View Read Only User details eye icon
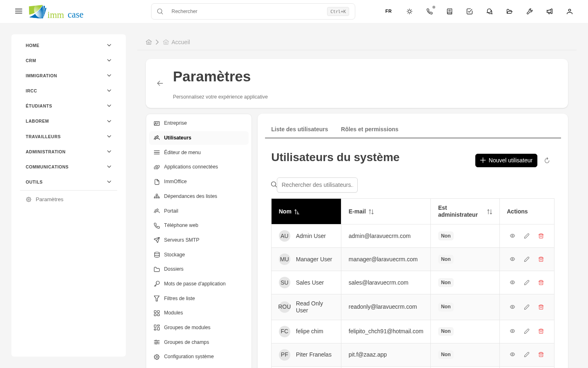Screen dimensions: 588x368 point(512,307)
